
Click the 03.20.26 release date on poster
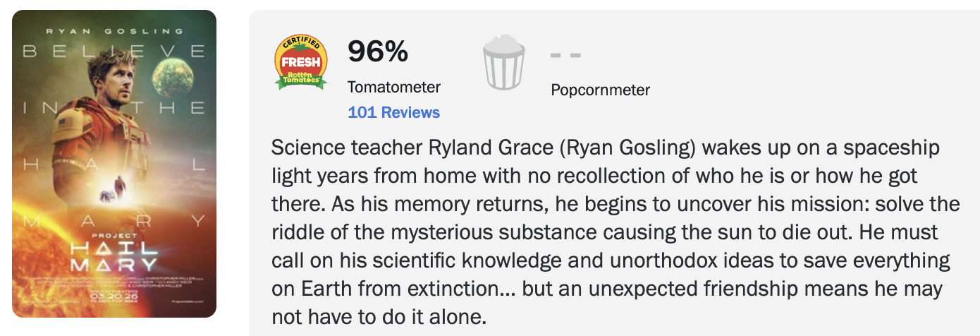pos(113,295)
